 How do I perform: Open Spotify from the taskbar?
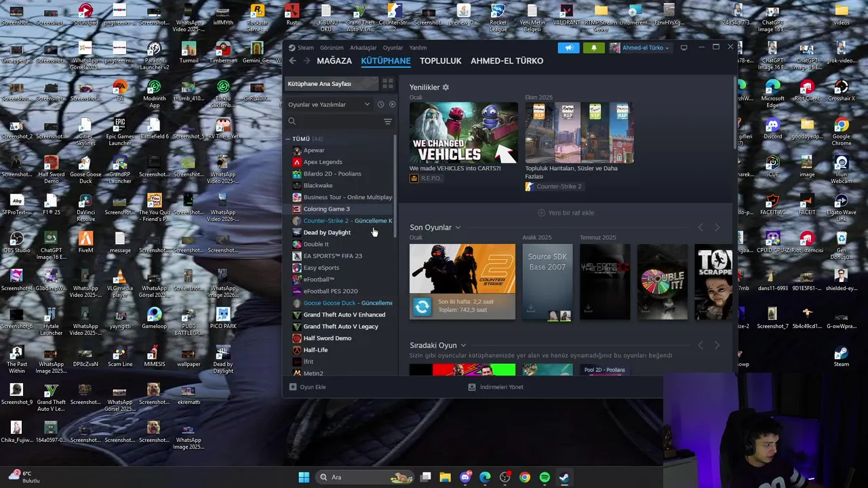pyautogui.click(x=545, y=477)
